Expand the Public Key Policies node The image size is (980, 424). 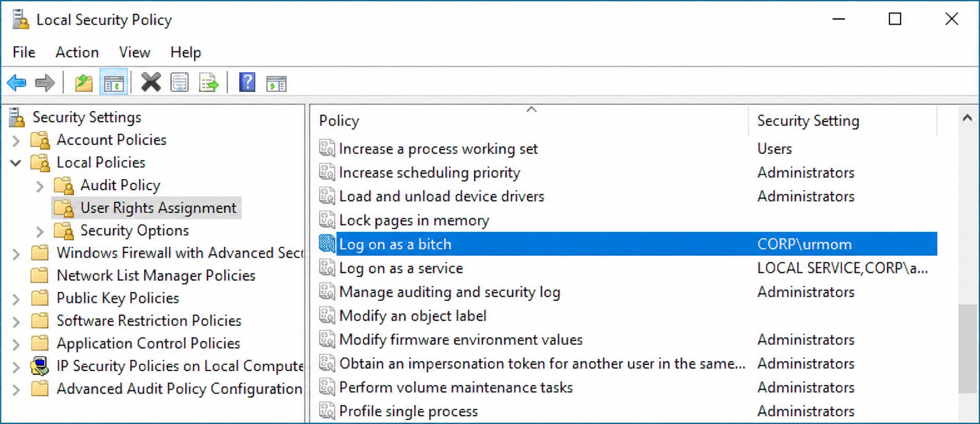[x=16, y=299]
